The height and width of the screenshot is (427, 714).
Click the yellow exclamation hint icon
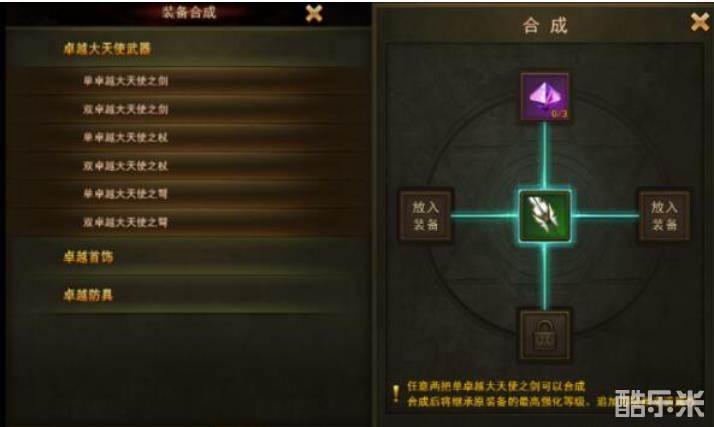tap(396, 394)
